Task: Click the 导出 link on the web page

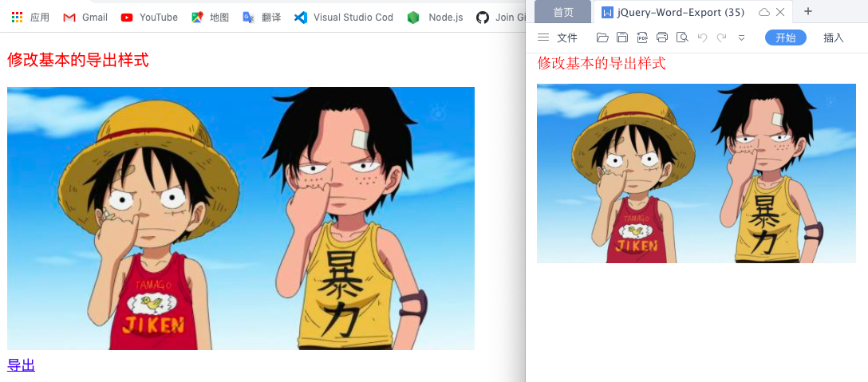Action: point(21,365)
